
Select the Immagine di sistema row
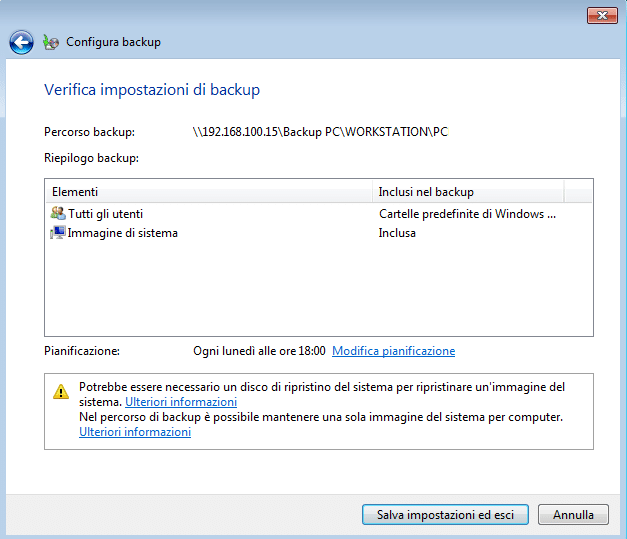(x=318, y=233)
